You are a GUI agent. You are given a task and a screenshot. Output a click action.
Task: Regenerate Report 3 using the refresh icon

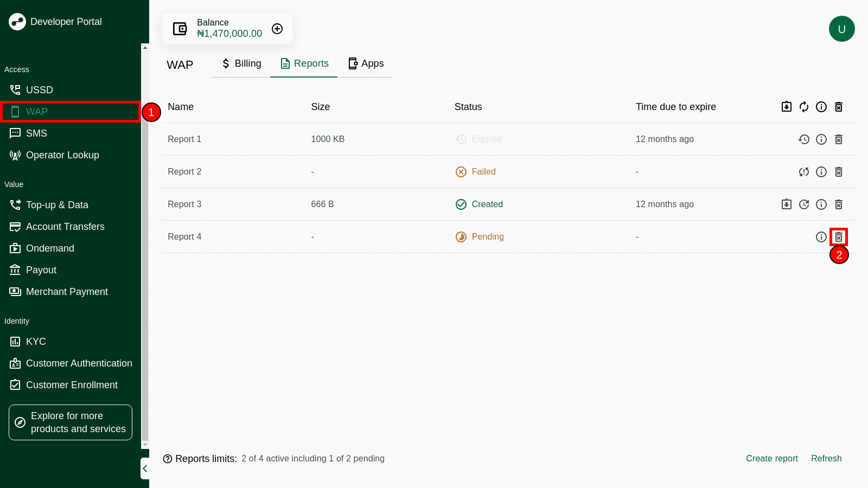click(803, 204)
